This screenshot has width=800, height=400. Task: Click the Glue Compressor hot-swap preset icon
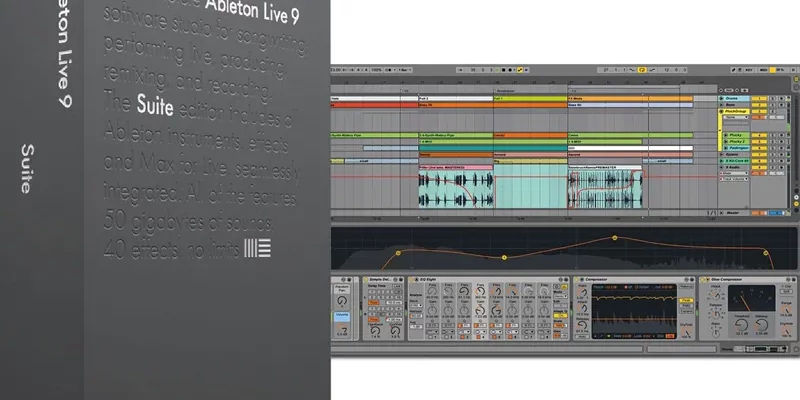pyautogui.click(x=788, y=280)
